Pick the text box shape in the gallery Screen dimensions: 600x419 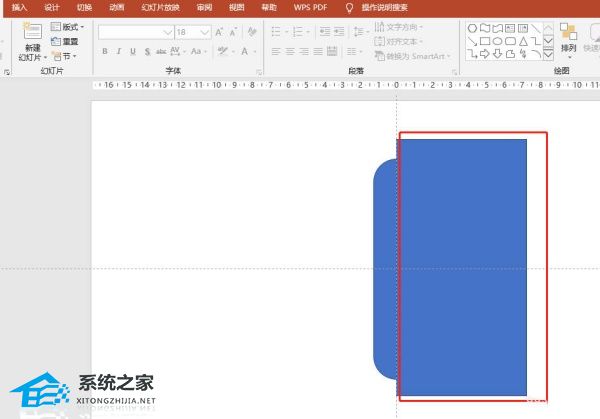pyautogui.click(x=510, y=28)
